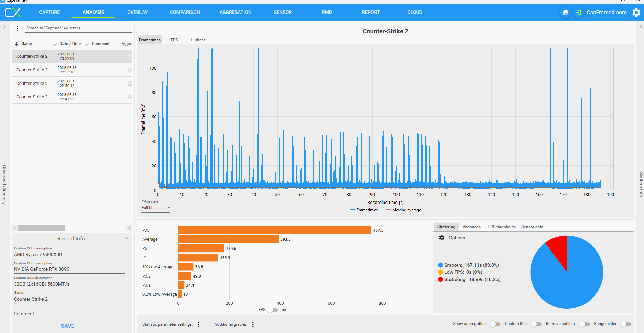Click the Comment input field
This screenshot has height=333, width=644.
coord(69,314)
